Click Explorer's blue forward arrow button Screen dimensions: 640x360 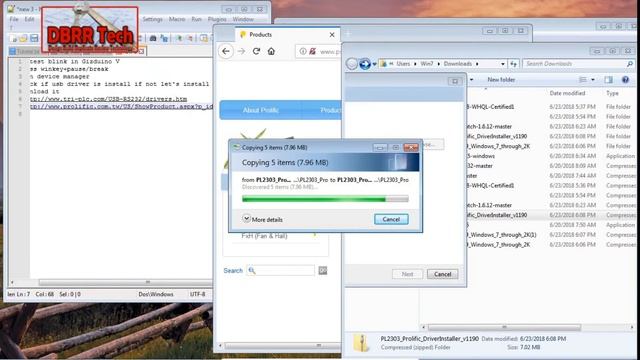point(365,64)
